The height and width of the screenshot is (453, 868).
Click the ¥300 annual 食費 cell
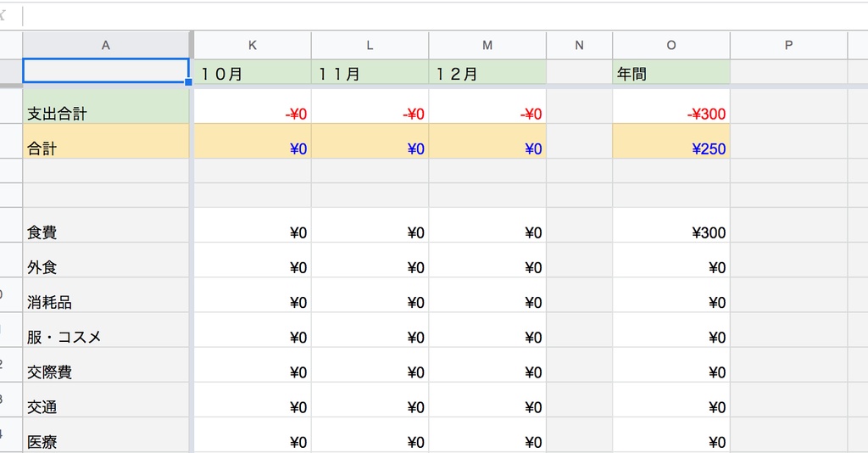[x=671, y=225]
